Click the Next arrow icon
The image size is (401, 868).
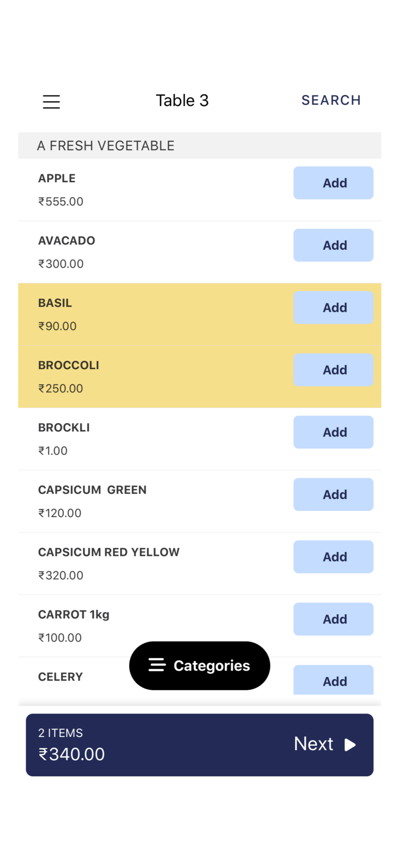(x=350, y=745)
